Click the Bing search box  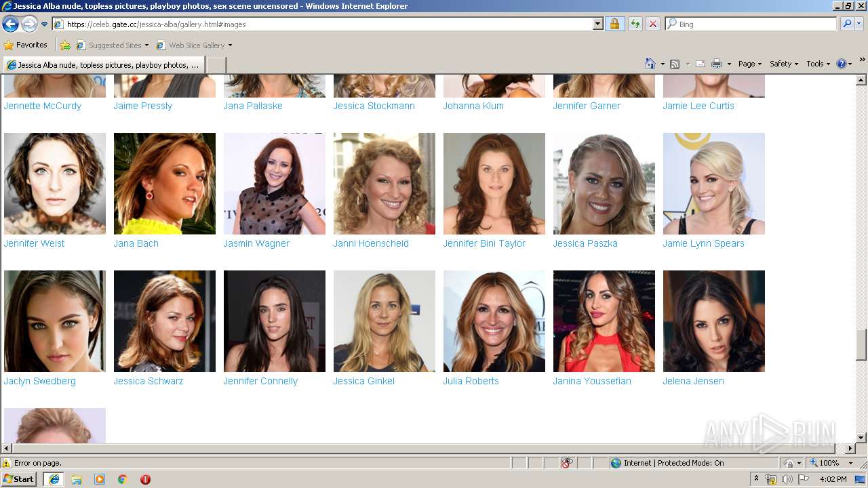[751, 24]
